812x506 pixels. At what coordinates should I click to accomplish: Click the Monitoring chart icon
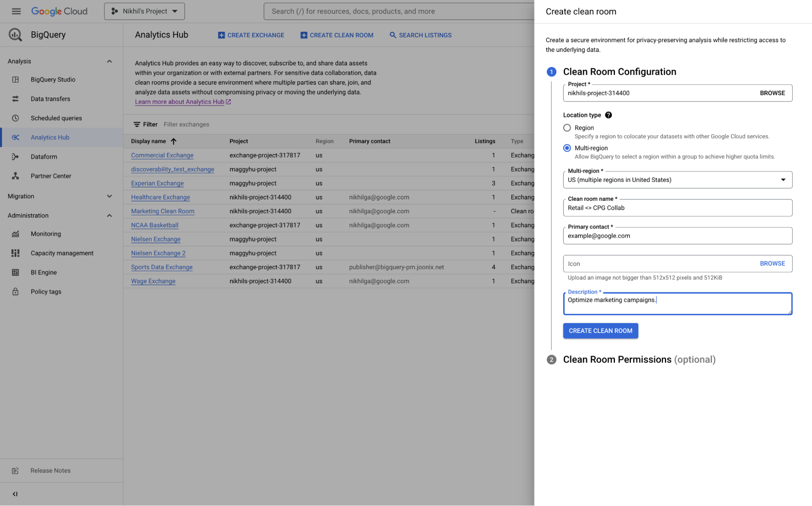click(x=15, y=234)
